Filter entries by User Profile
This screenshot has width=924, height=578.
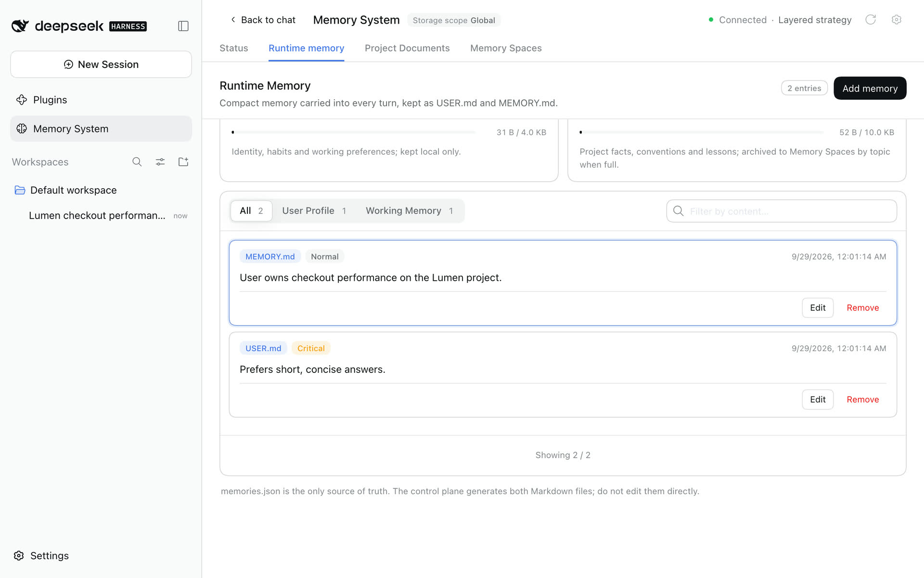tap(314, 211)
